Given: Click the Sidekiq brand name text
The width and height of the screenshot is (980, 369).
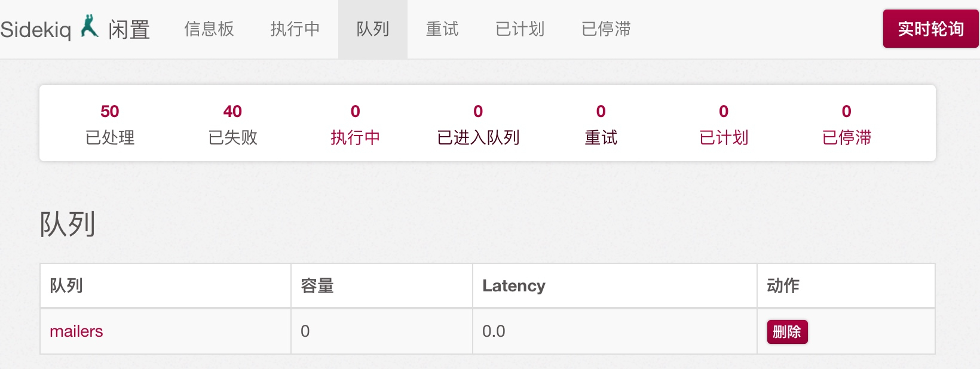Looking at the screenshot, I should point(35,29).
